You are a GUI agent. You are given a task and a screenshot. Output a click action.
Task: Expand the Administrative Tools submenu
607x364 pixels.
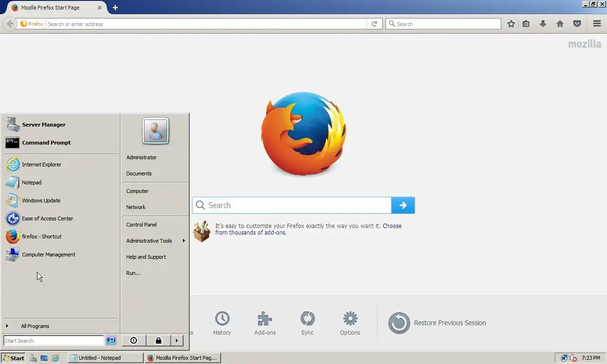click(155, 241)
